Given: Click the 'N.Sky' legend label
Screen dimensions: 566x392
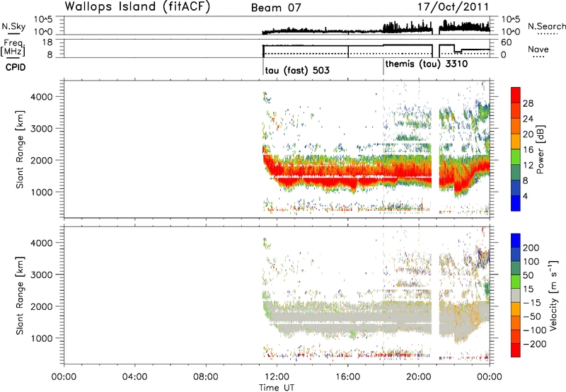Looking at the screenshot, I should (x=13, y=26).
